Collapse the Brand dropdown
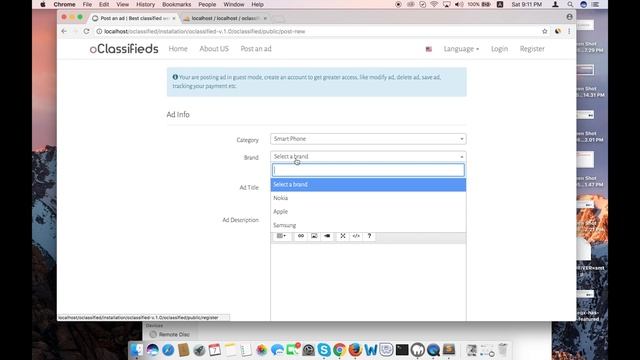 coord(368,156)
